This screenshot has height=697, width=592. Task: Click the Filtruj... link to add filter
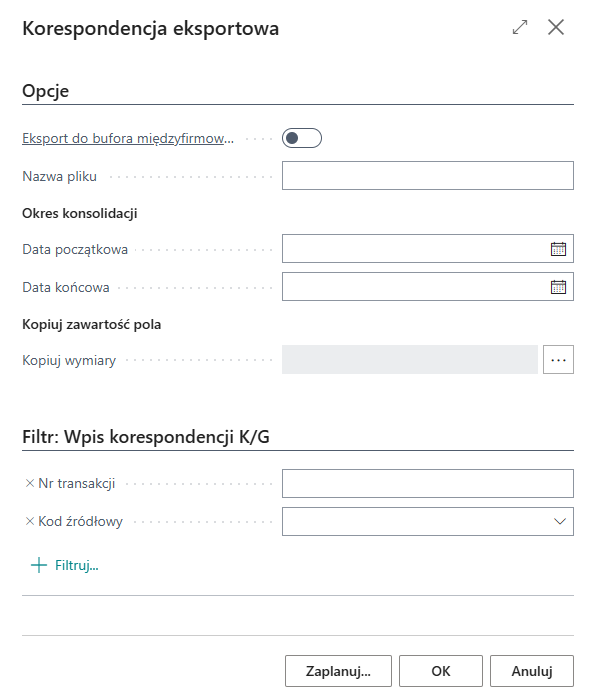click(77, 565)
